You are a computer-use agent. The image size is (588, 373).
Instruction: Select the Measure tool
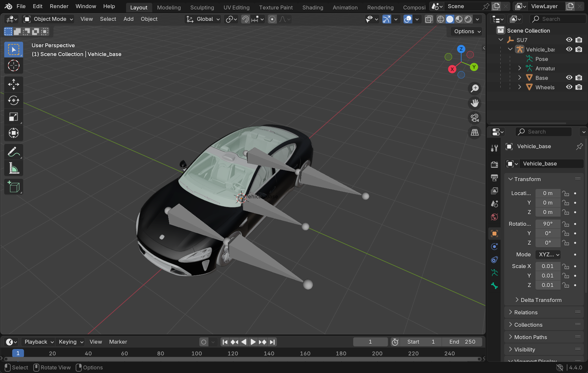tap(13, 168)
